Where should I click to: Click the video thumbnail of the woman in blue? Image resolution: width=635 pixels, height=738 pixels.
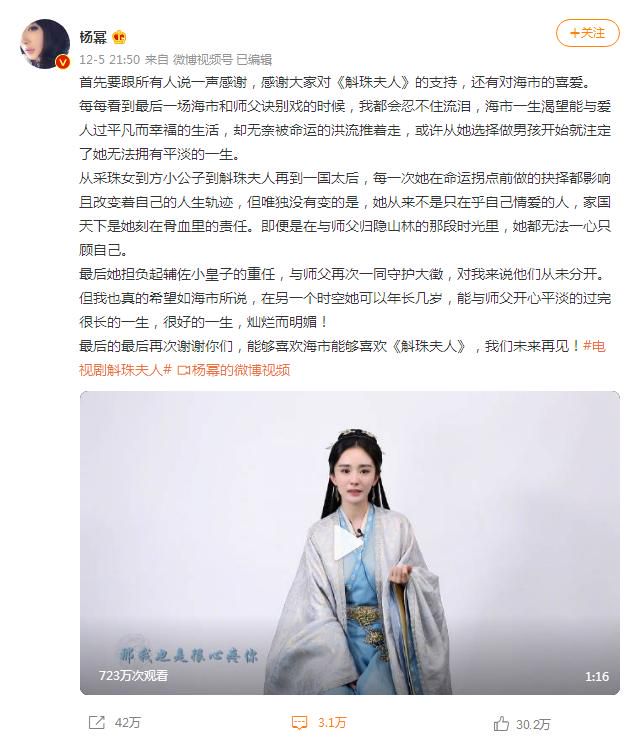[350, 543]
